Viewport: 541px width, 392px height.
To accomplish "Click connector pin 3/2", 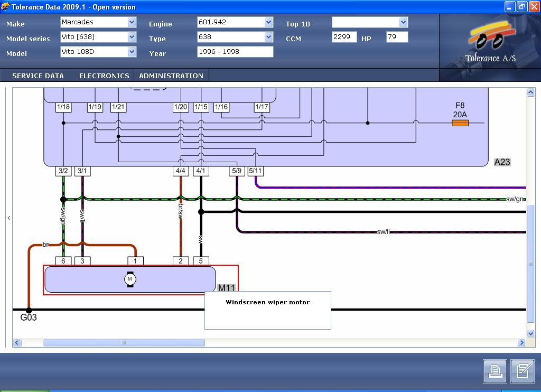I will pos(63,171).
